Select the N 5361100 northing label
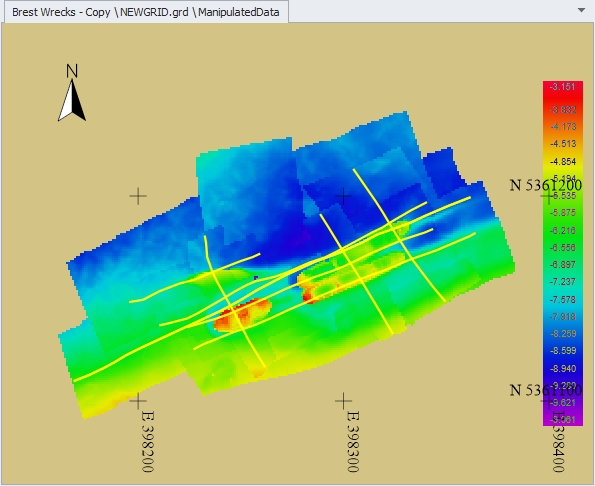 [545, 390]
